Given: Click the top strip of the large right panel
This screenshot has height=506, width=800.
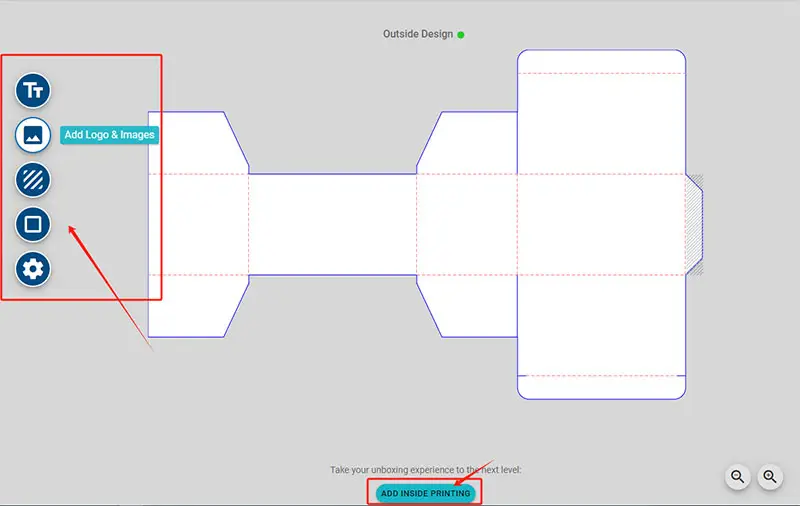Looking at the screenshot, I should tap(600, 61).
